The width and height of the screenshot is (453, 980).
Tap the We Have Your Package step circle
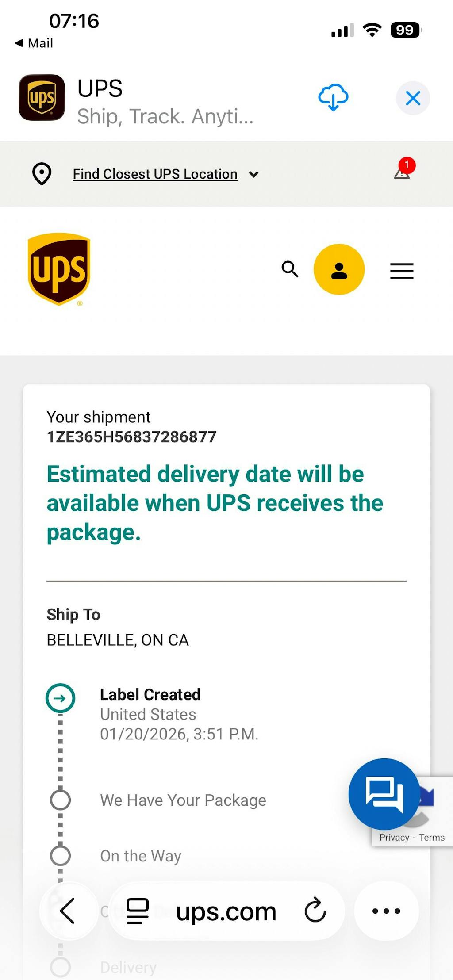tap(60, 800)
